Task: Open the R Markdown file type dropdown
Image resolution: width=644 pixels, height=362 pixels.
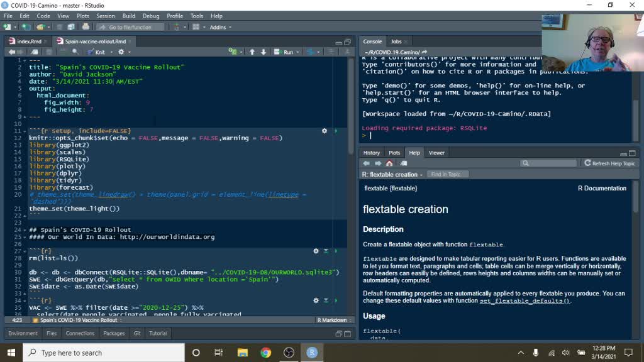Action: 335,320
